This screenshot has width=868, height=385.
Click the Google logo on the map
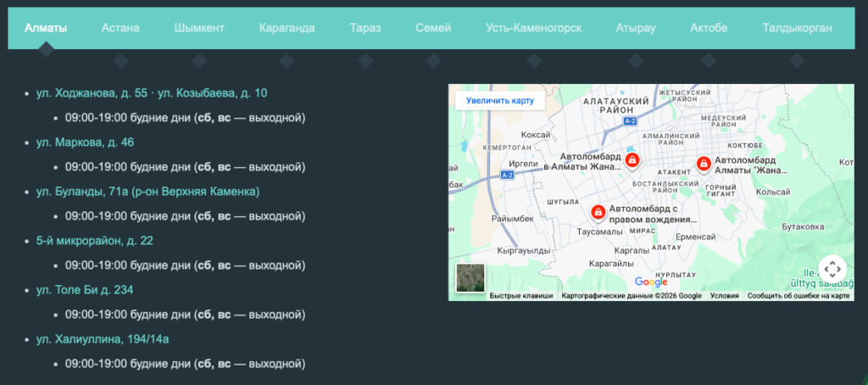point(650,282)
